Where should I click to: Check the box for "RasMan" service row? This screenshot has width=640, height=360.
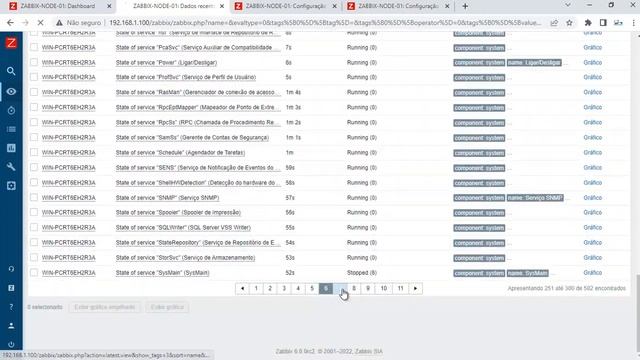tap(34, 92)
